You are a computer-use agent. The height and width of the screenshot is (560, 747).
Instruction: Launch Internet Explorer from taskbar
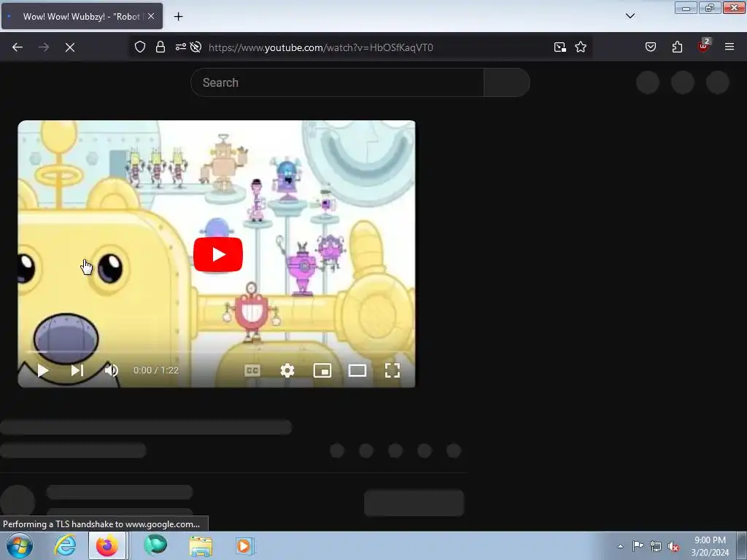65,545
